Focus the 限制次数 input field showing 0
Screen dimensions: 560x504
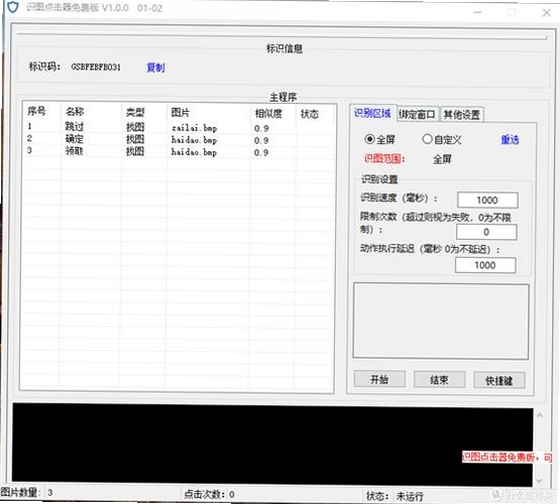tap(486, 232)
